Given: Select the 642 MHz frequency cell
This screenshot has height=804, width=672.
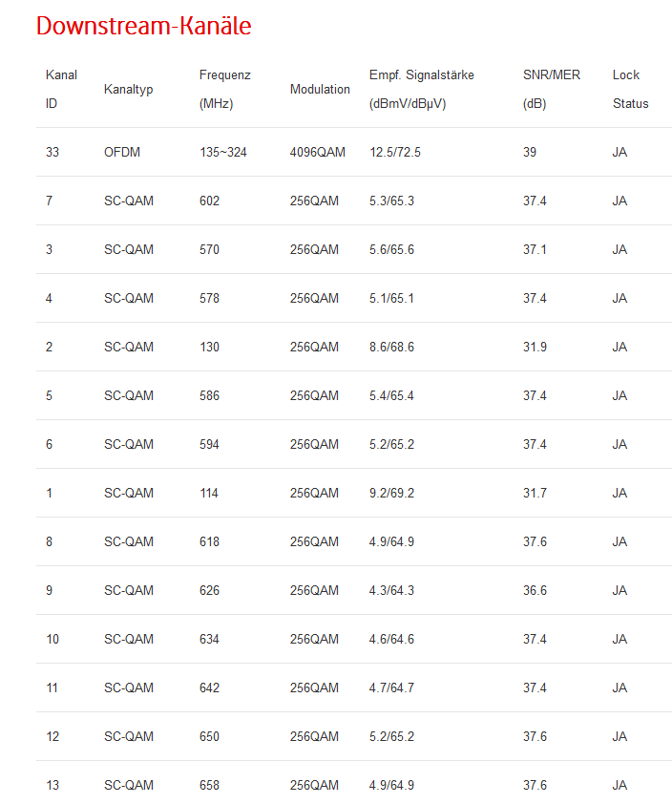Looking at the screenshot, I should (209, 688).
